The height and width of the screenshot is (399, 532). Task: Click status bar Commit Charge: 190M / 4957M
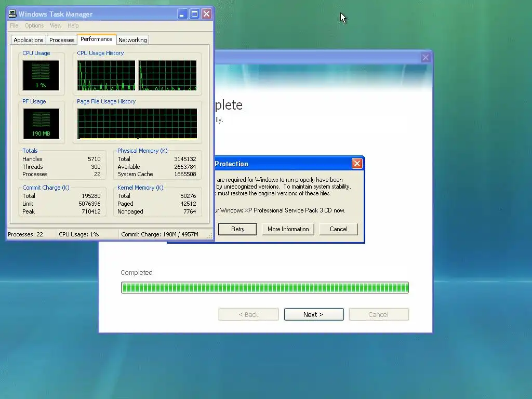pos(160,234)
